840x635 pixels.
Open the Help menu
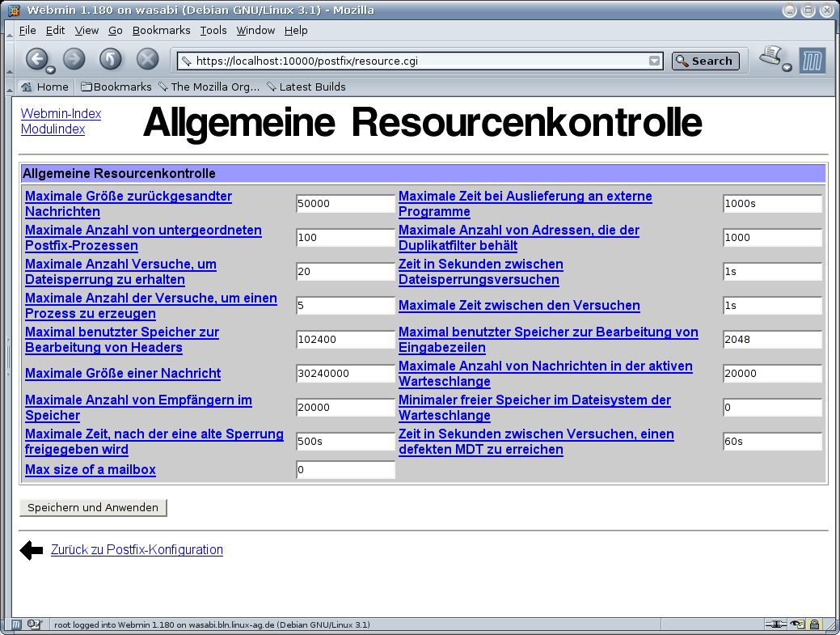pos(296,31)
